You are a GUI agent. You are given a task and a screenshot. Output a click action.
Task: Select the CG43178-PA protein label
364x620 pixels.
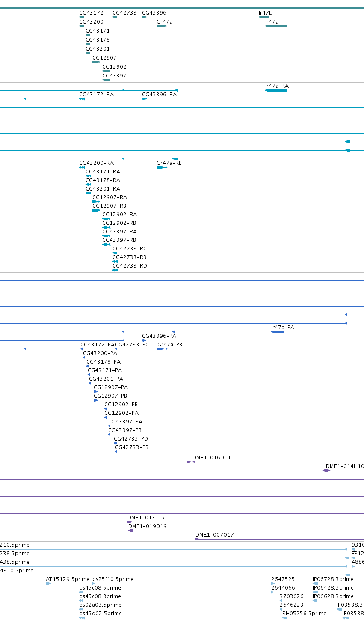(x=104, y=362)
